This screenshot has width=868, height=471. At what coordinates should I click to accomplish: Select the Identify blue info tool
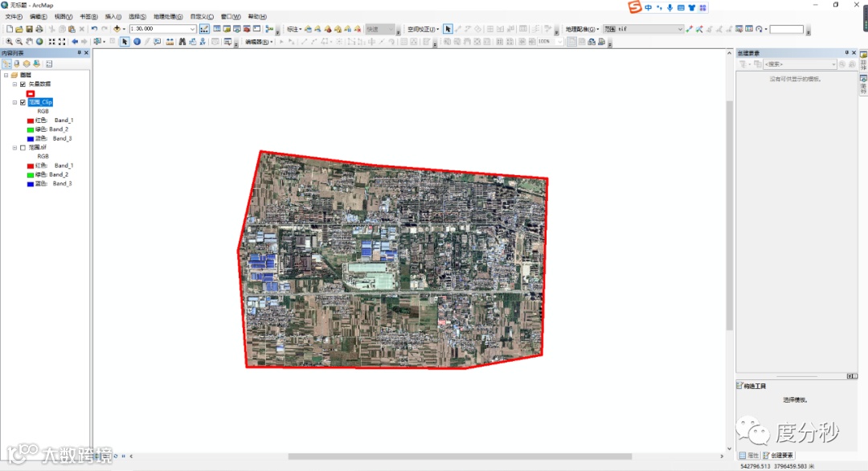click(137, 42)
